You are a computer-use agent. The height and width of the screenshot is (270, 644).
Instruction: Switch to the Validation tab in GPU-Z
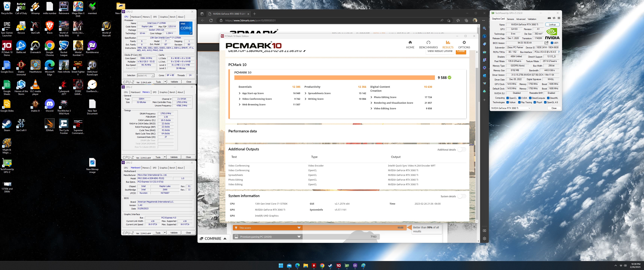[532, 19]
